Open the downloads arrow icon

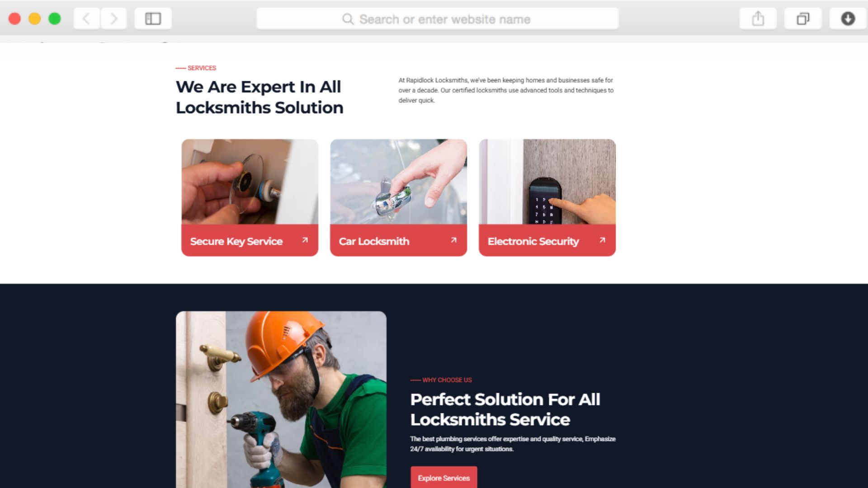[848, 19]
